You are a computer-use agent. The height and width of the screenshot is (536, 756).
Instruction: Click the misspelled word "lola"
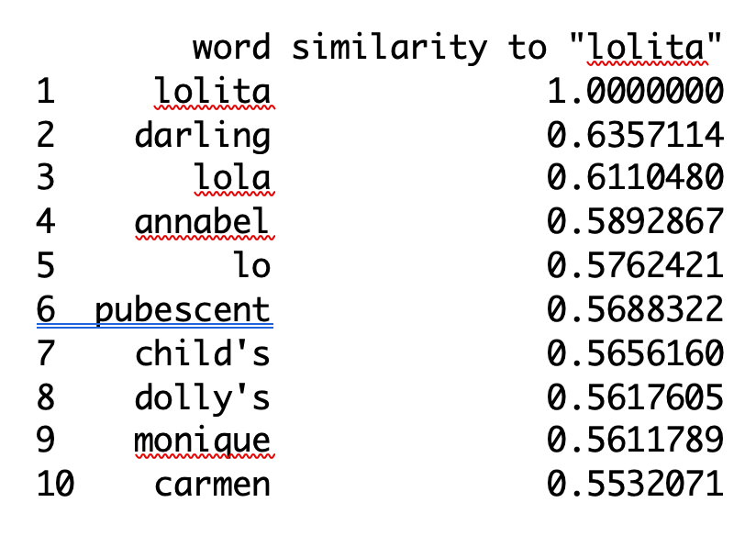click(232, 178)
